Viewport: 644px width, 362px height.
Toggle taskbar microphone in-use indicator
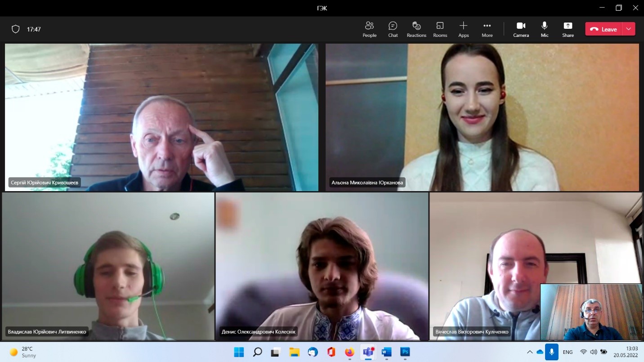point(551,352)
